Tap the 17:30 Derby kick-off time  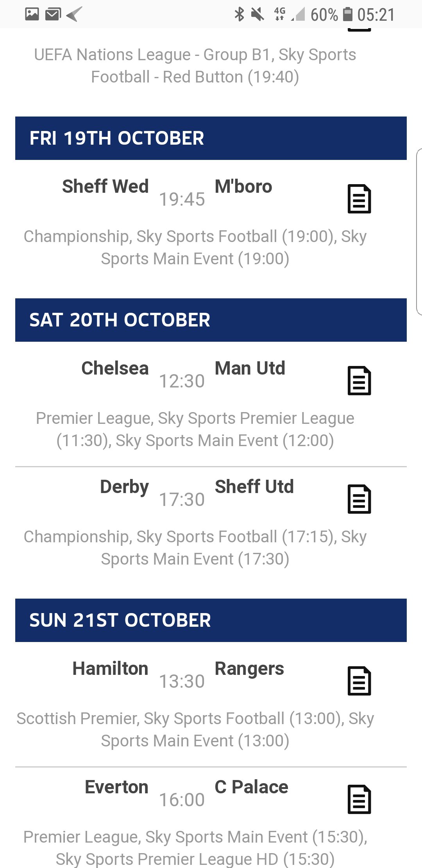[182, 499]
